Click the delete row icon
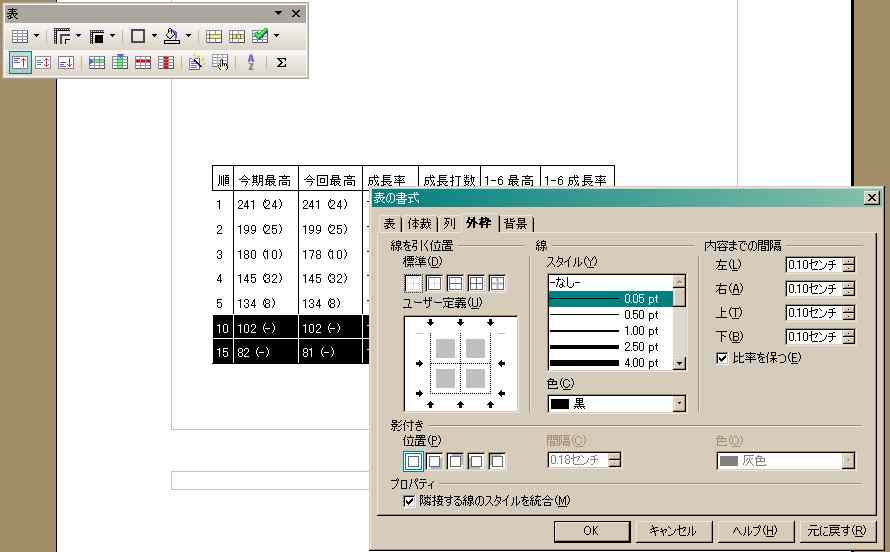Screen dimensions: 890x552 point(143,62)
